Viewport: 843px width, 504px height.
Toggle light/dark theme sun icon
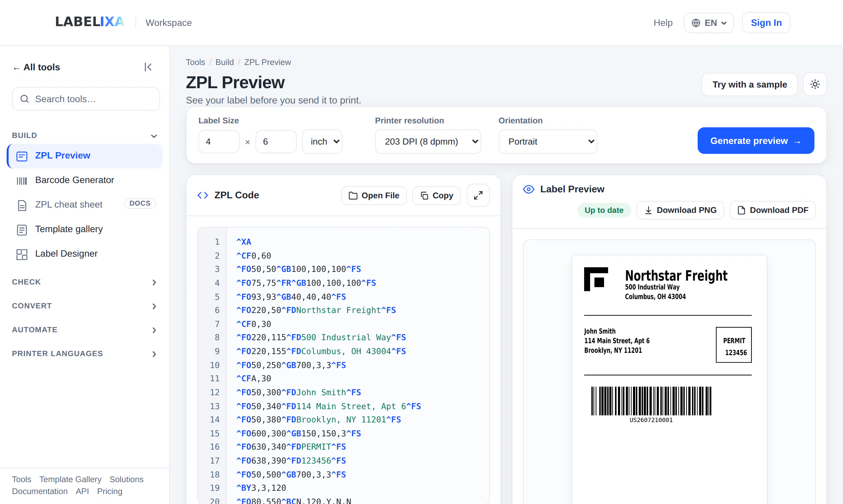pyautogui.click(x=815, y=84)
